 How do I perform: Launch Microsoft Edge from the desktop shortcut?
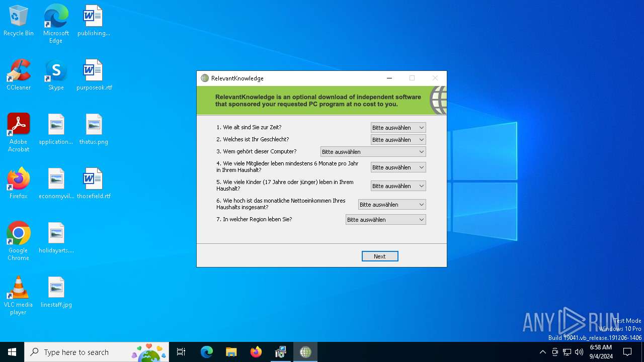pyautogui.click(x=56, y=24)
